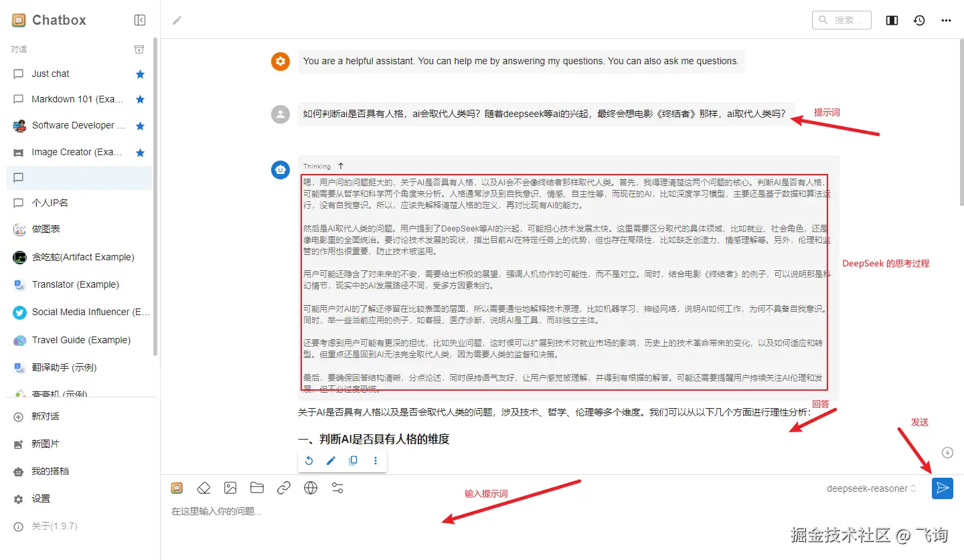Screen dimensions: 964x560
Task: Toggle the split view layout icon
Action: (892, 20)
